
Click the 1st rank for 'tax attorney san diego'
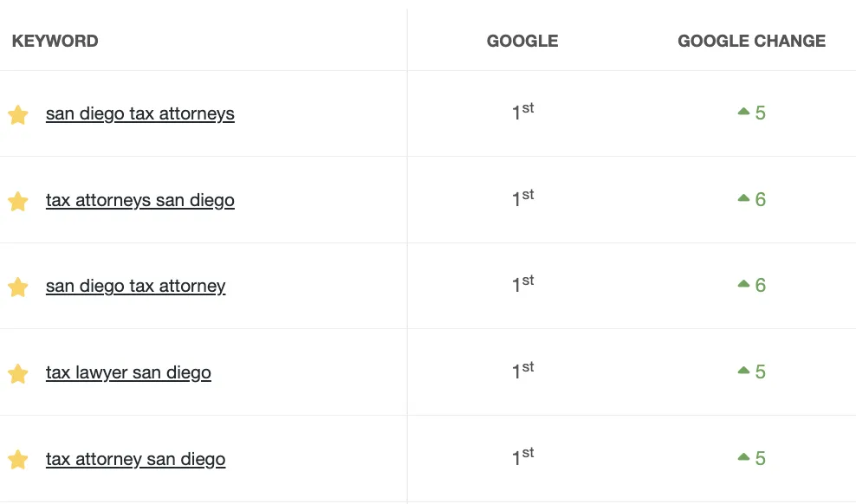tap(522, 457)
